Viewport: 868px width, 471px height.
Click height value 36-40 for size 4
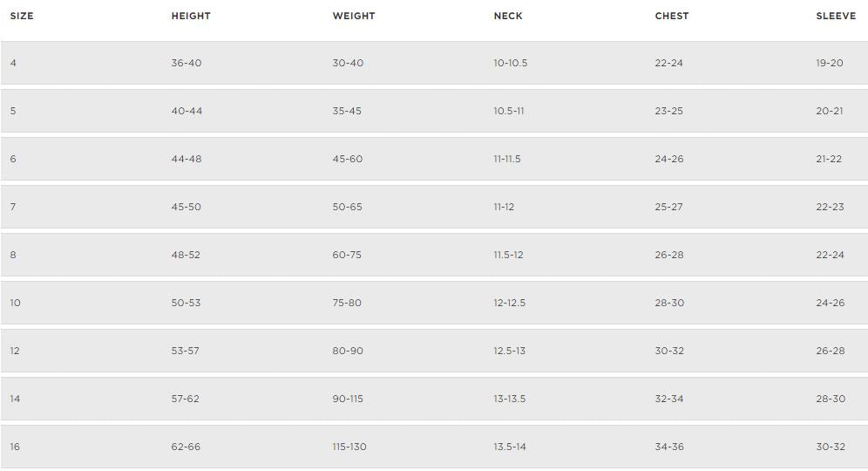coord(186,63)
